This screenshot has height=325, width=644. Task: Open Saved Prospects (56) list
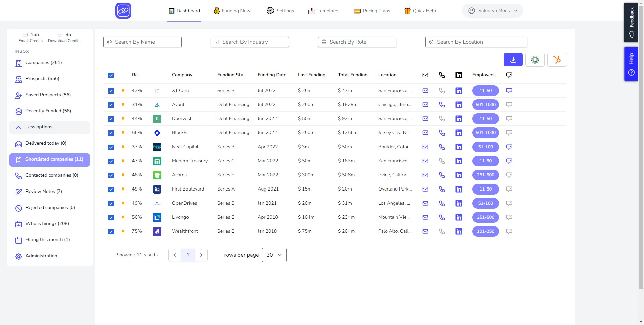tap(50, 95)
